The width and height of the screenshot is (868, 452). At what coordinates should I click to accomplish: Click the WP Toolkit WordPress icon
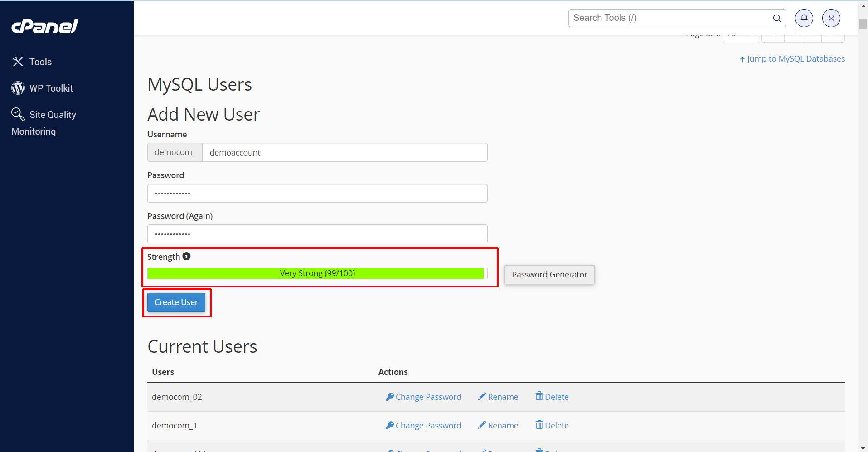pos(18,88)
